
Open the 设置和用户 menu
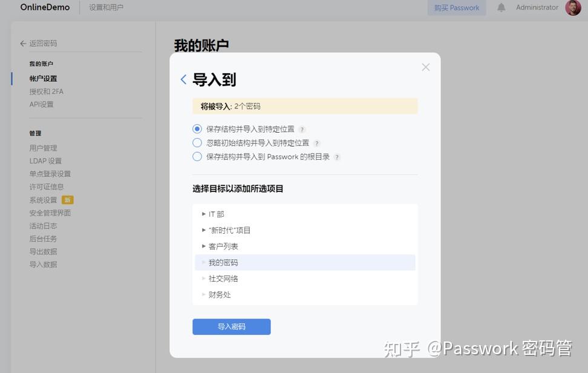pos(106,7)
